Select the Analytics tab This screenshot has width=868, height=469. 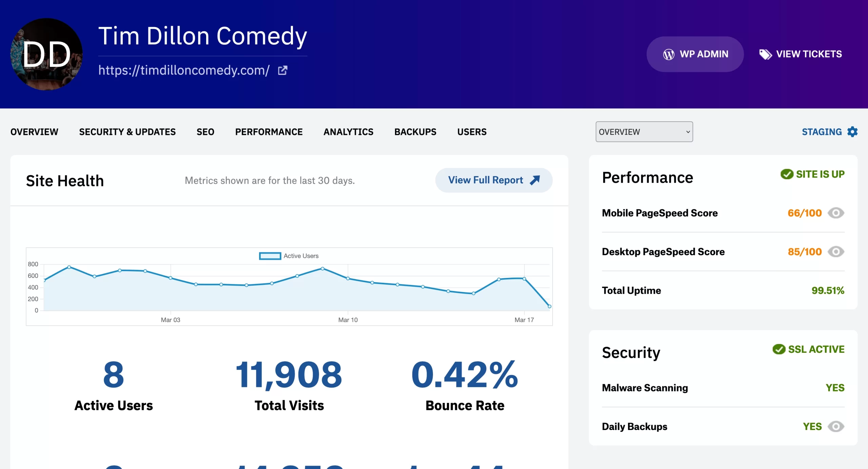[x=349, y=132]
